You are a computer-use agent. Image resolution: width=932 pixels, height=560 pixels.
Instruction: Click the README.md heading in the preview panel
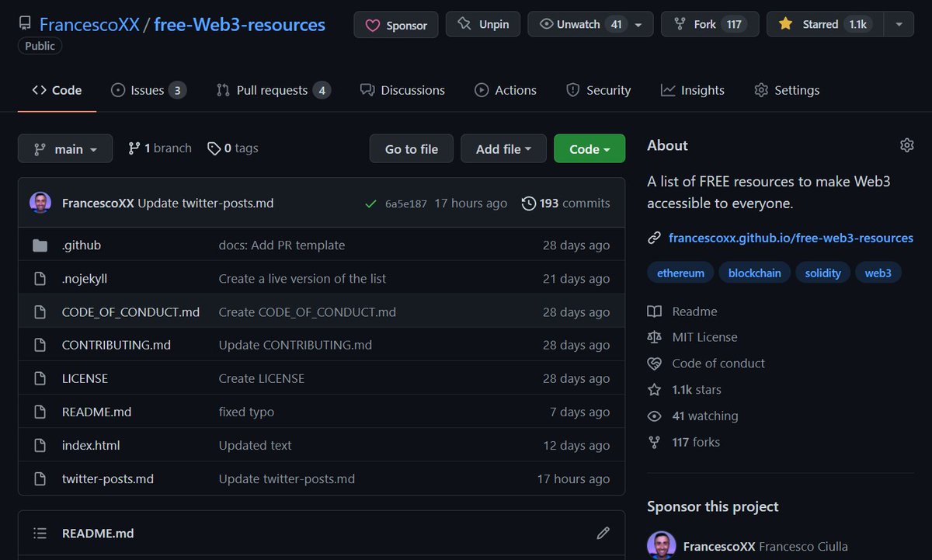coord(98,534)
